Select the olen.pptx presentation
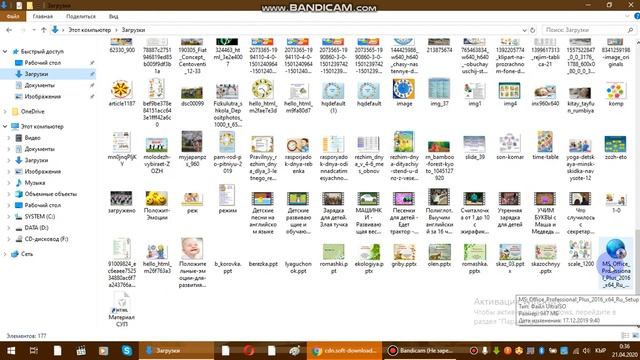 tap(439, 256)
